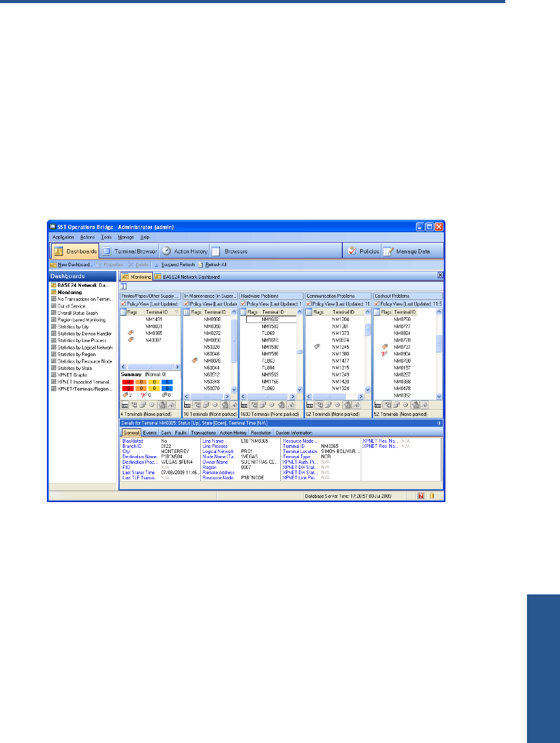This screenshot has height=743, width=560.
Task: Open the Manage menu
Action: tap(126, 237)
